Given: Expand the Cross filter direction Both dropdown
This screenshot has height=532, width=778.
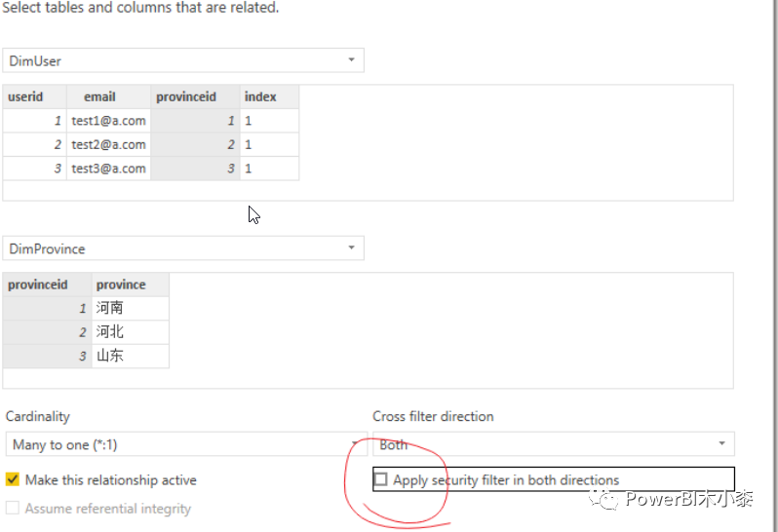Looking at the screenshot, I should [553, 444].
